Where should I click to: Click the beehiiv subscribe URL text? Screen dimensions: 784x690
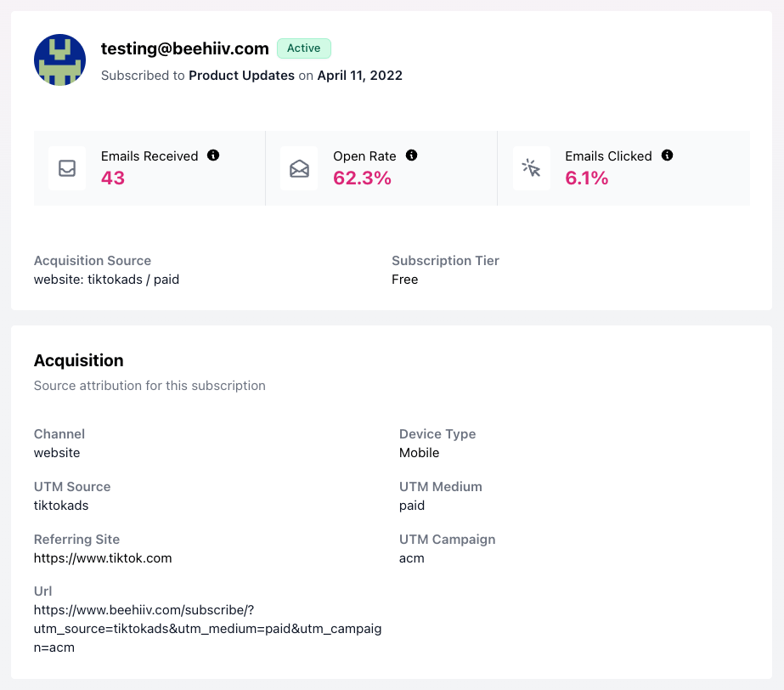pos(207,629)
